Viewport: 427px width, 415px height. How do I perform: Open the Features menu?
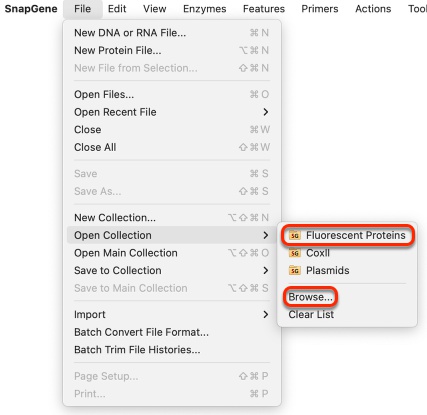click(264, 9)
